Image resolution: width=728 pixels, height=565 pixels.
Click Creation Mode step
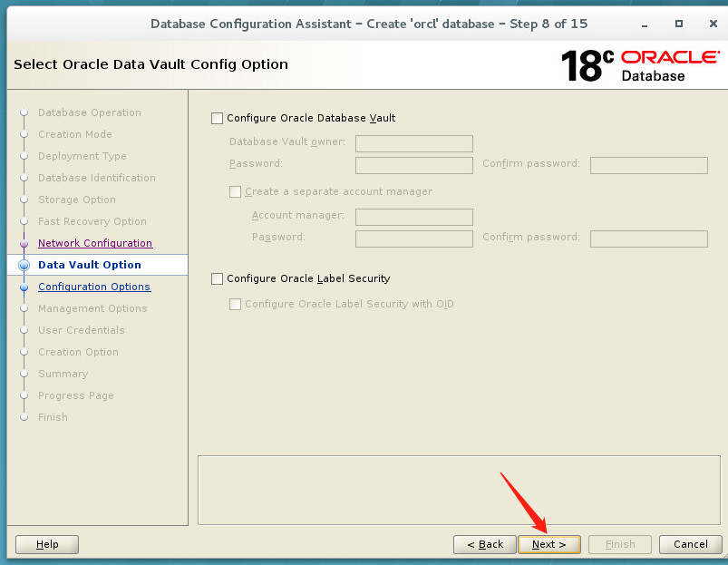75,134
